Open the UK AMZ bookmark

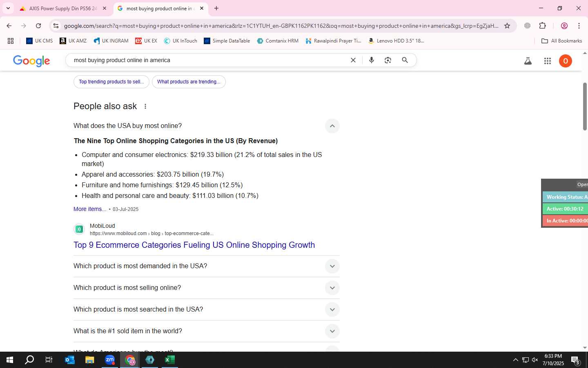pos(73,41)
